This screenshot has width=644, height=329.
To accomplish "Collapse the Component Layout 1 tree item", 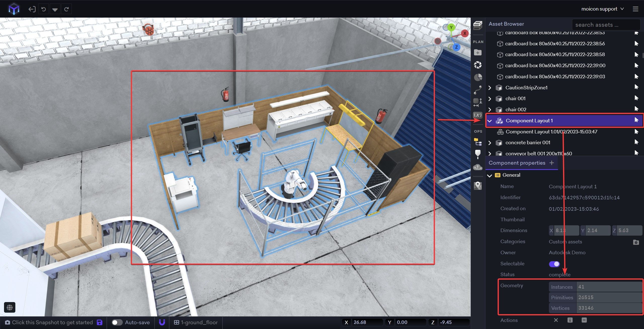I will (490, 121).
